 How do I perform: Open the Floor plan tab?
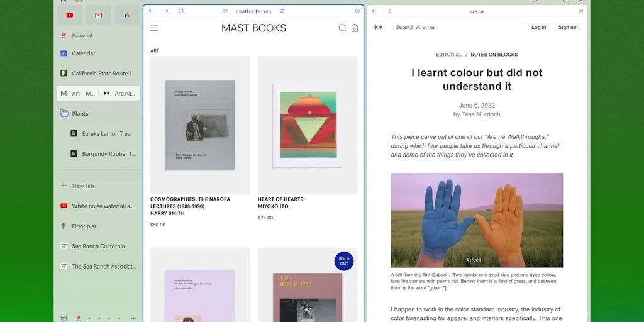84,226
